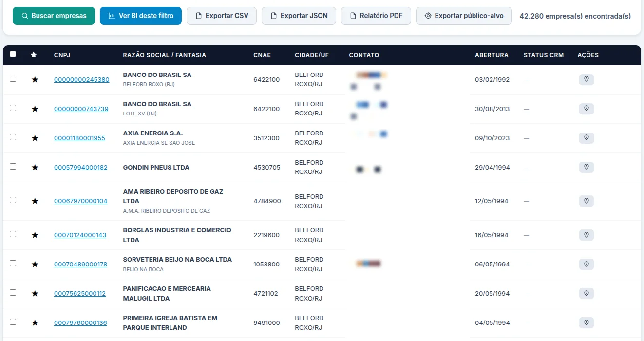Check the PRIMEIRA IGREJA BATISTA row
The image size is (644, 341).
[13, 322]
